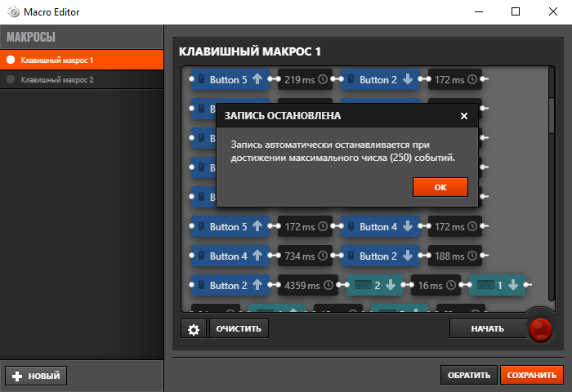
Task: Select the Button 2 up event
Action: click(230, 285)
